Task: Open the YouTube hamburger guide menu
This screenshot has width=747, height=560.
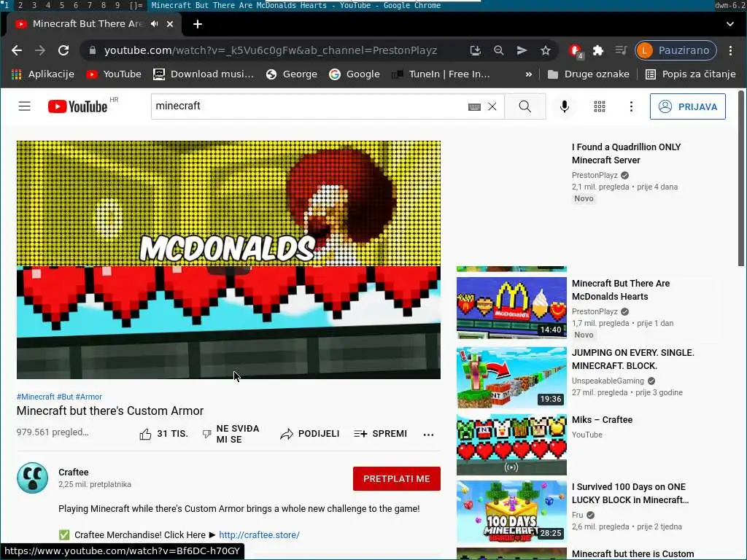Action: coord(24,106)
